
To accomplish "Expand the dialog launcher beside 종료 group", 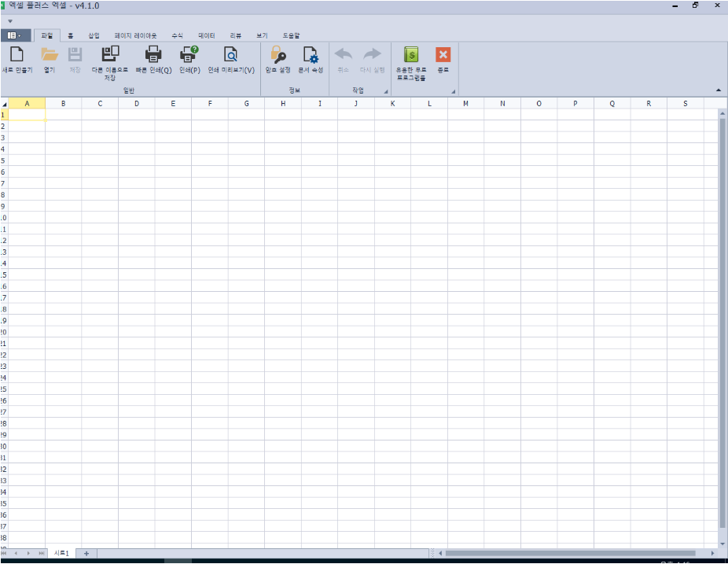I will point(453,91).
